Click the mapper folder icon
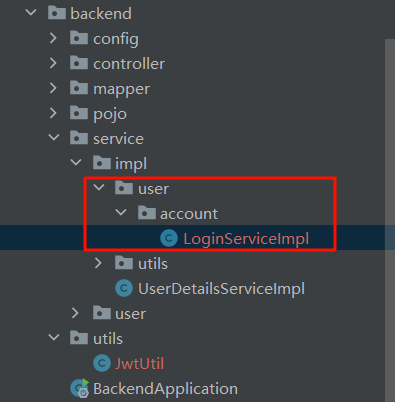The image size is (395, 402). click(x=79, y=88)
